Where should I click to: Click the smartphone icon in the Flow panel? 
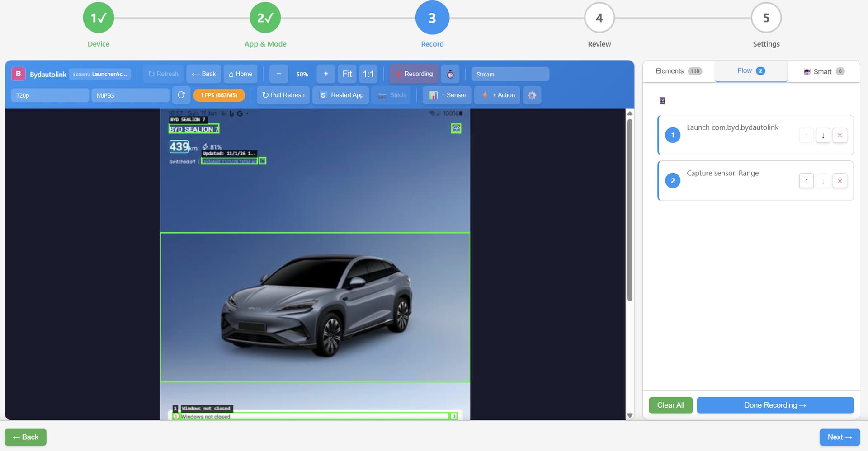click(662, 100)
